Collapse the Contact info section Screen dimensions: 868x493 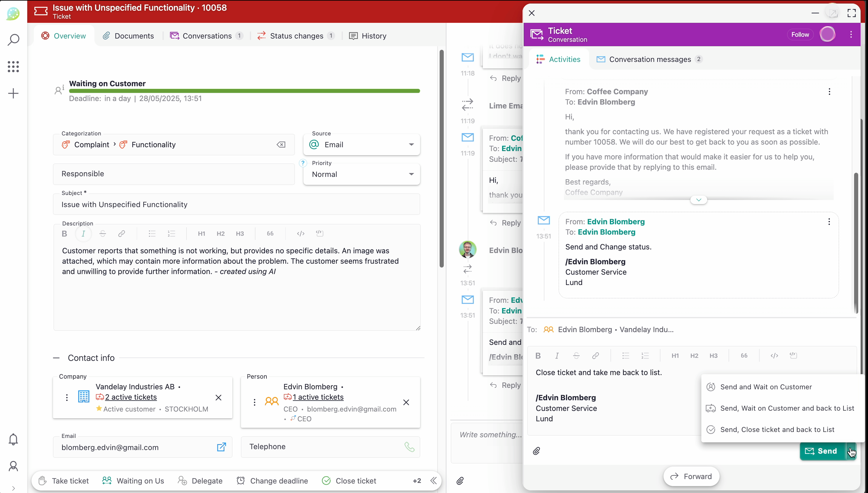56,358
